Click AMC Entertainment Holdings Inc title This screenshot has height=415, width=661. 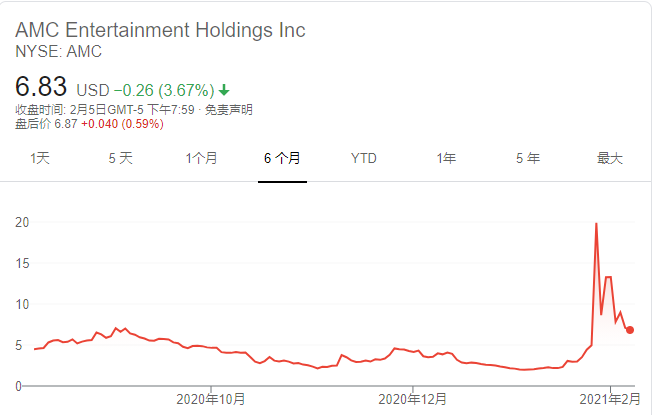160,30
